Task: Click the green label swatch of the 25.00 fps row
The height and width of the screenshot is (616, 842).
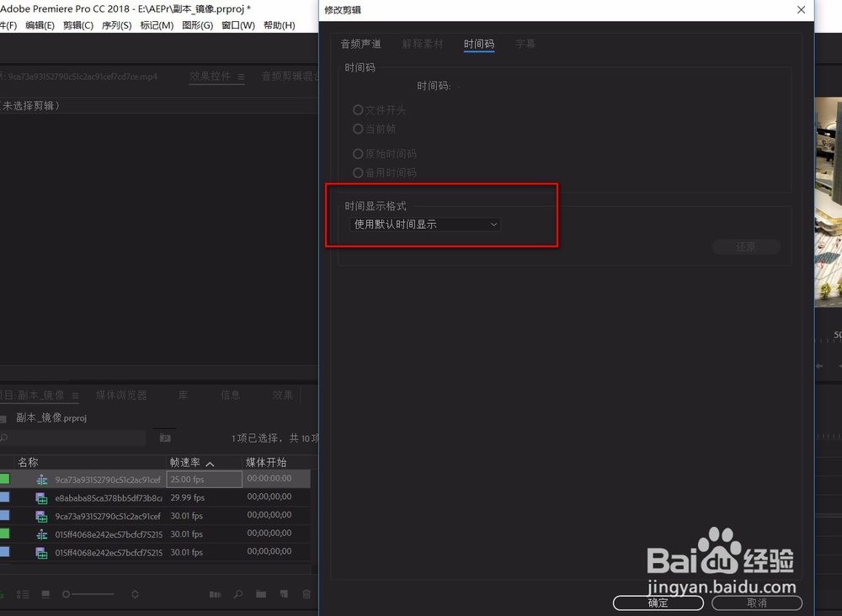Action: tap(4, 479)
